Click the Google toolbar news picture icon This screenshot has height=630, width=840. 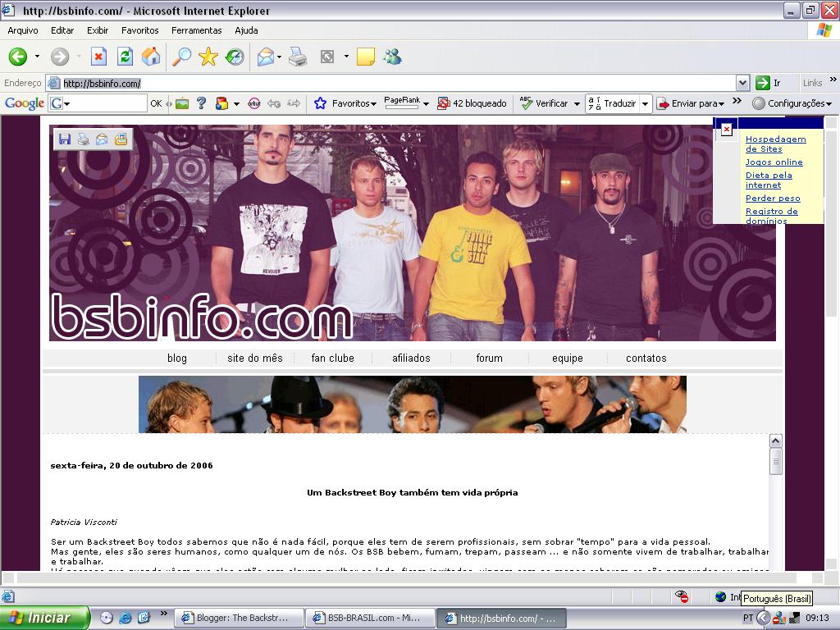coord(182,103)
